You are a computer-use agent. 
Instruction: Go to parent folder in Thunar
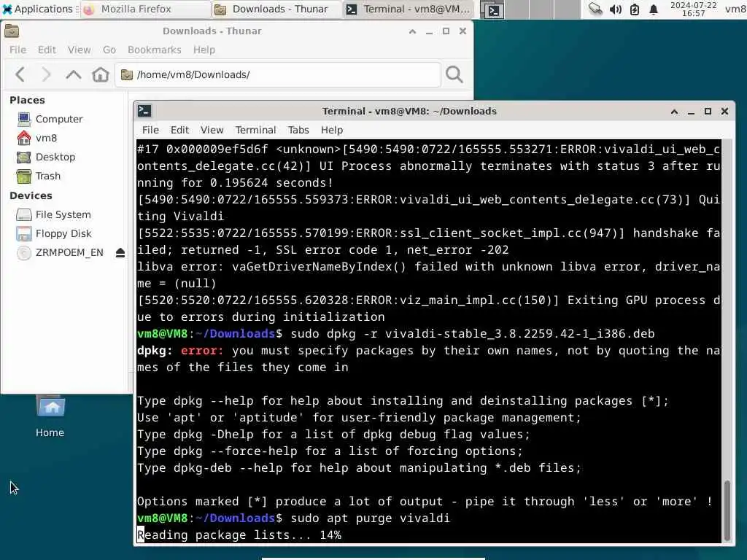click(74, 75)
